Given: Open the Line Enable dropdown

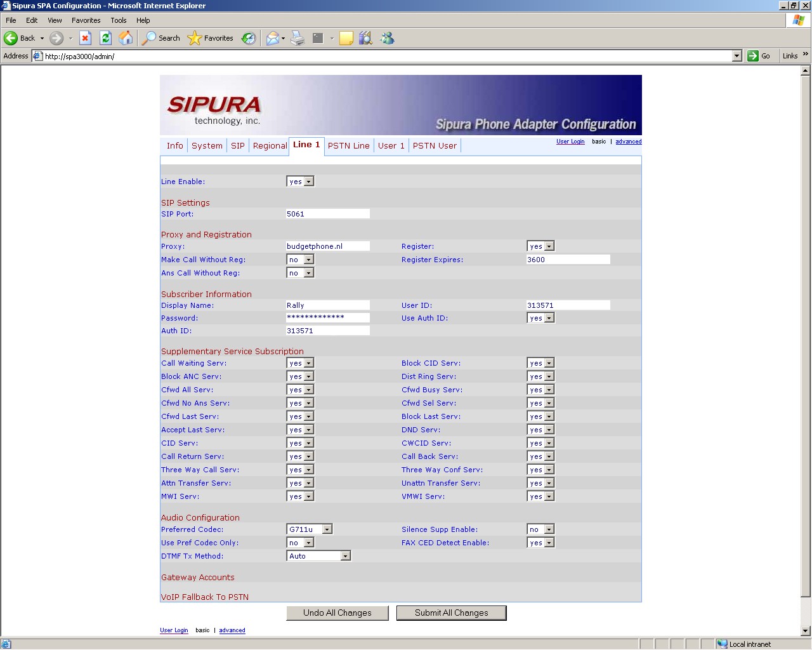Looking at the screenshot, I should [300, 182].
